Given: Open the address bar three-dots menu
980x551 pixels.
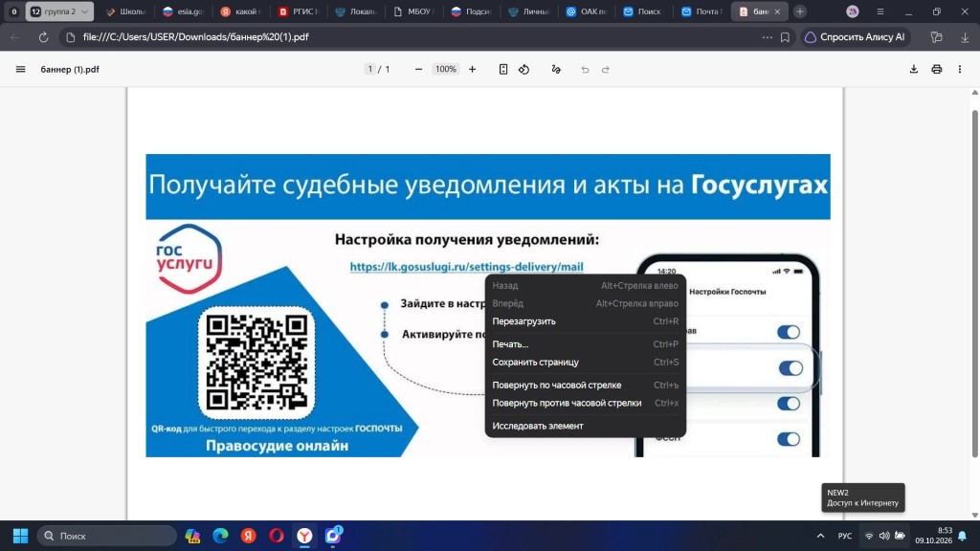Looking at the screenshot, I should coord(767,37).
